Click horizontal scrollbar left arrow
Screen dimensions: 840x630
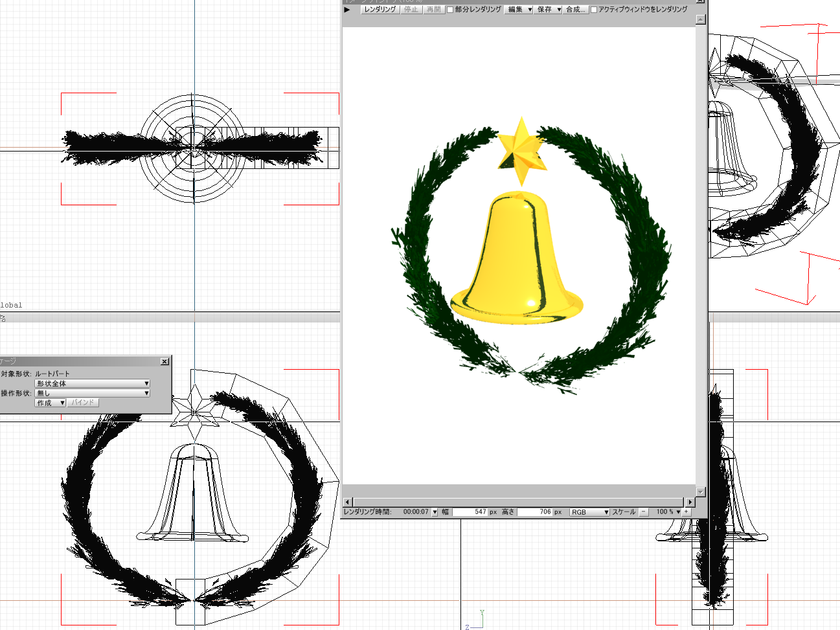tap(347, 502)
